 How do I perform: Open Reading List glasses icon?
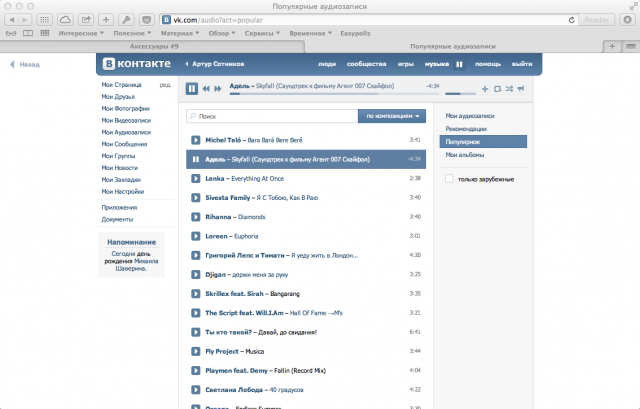[11, 33]
